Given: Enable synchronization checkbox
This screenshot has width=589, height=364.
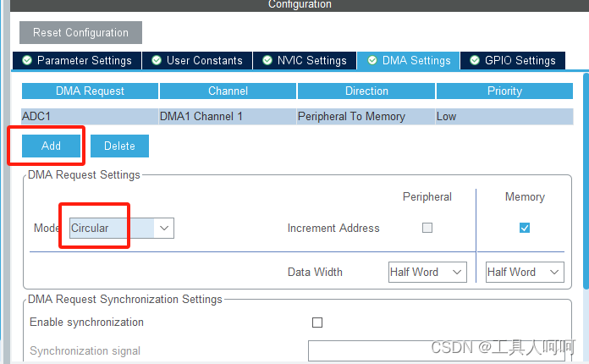Looking at the screenshot, I should tap(317, 323).
